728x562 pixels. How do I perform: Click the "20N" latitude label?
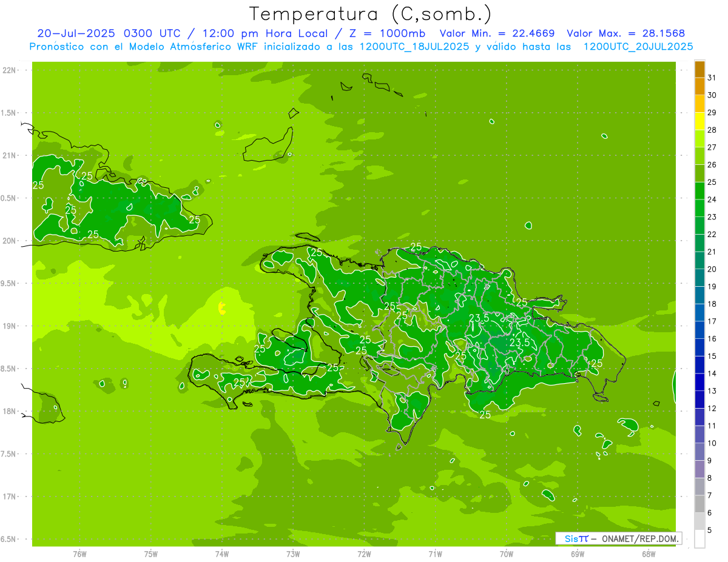pyautogui.click(x=10, y=241)
